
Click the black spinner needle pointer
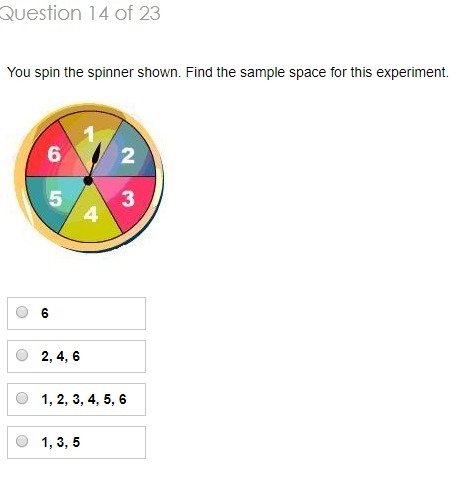(x=95, y=158)
